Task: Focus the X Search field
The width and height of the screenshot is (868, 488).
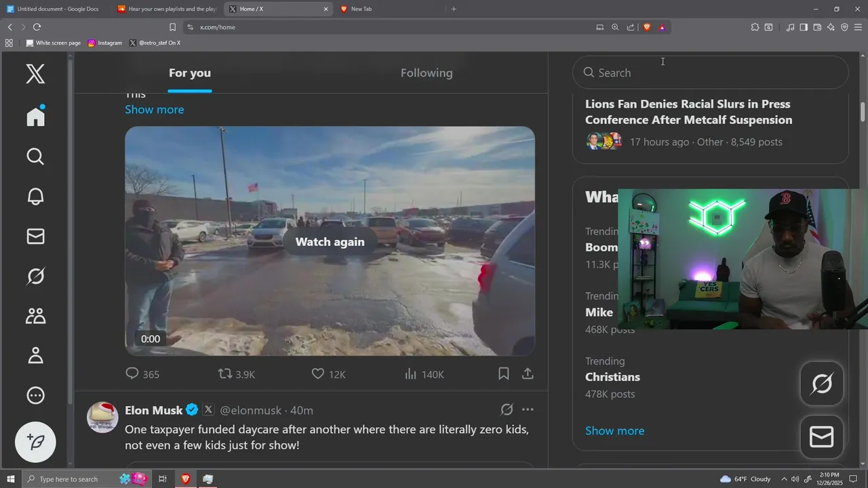Action: coord(710,73)
